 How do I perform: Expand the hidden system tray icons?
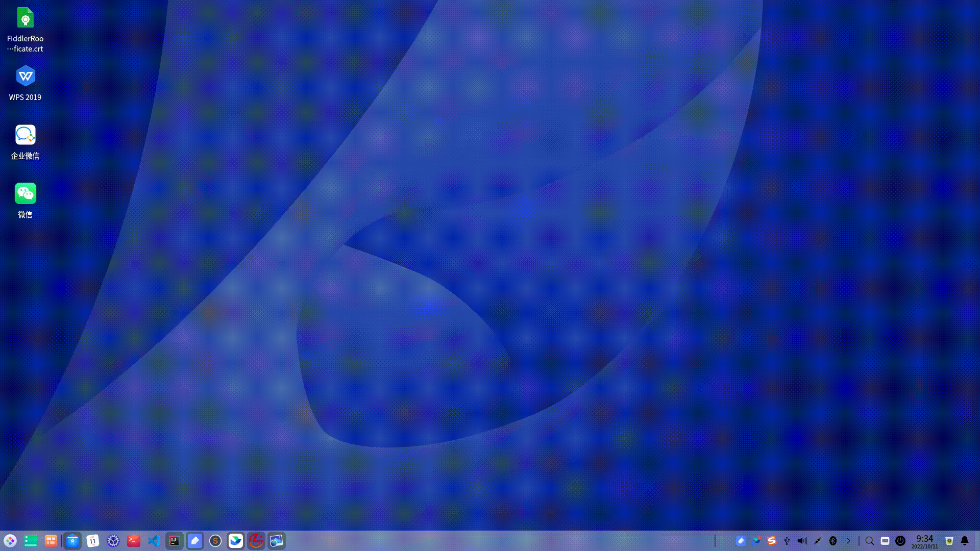click(848, 541)
